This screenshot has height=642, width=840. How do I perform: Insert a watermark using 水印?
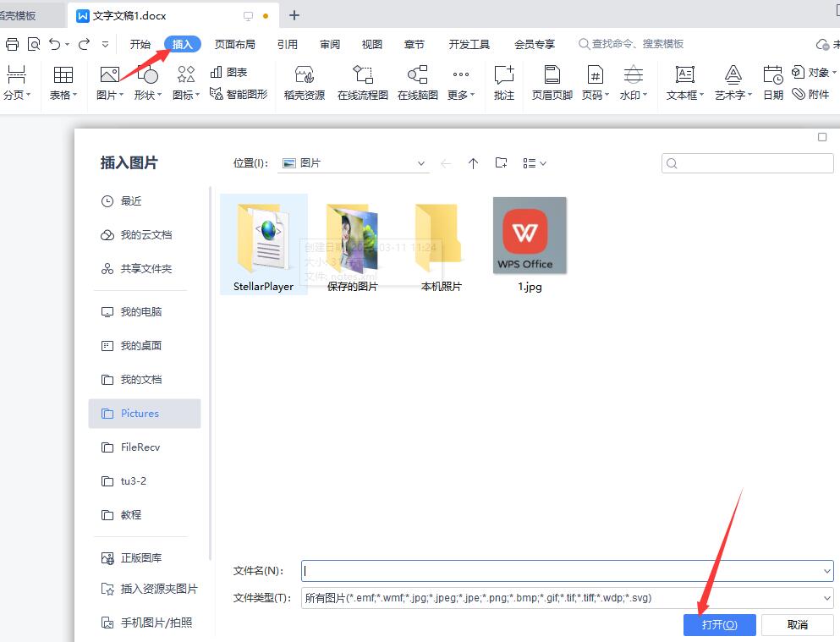click(633, 82)
